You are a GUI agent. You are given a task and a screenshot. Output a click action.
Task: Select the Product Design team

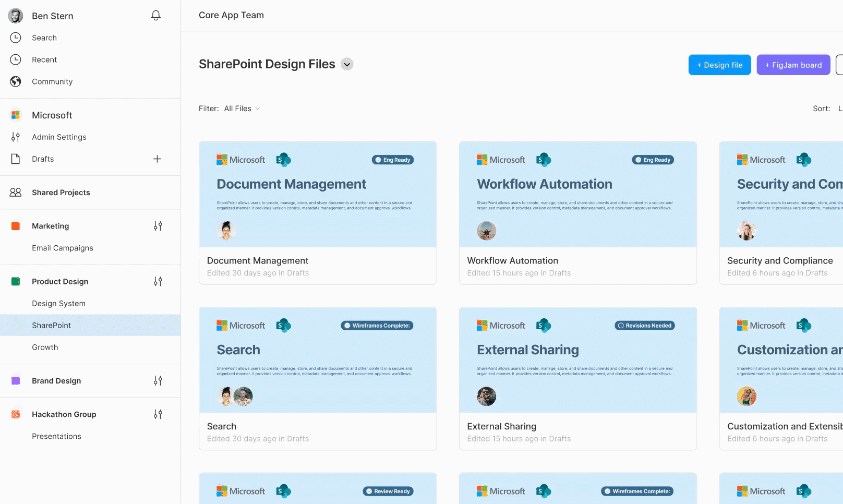60,281
